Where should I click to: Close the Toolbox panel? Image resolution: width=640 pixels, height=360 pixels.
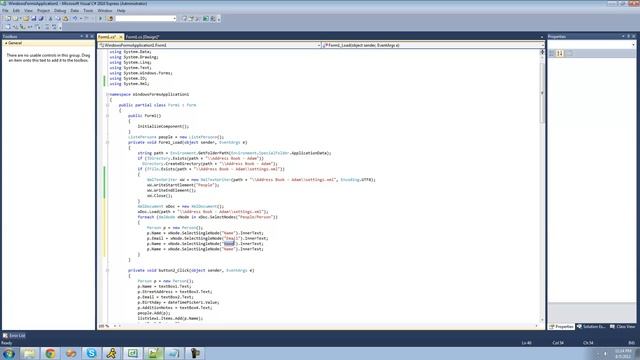92,36
